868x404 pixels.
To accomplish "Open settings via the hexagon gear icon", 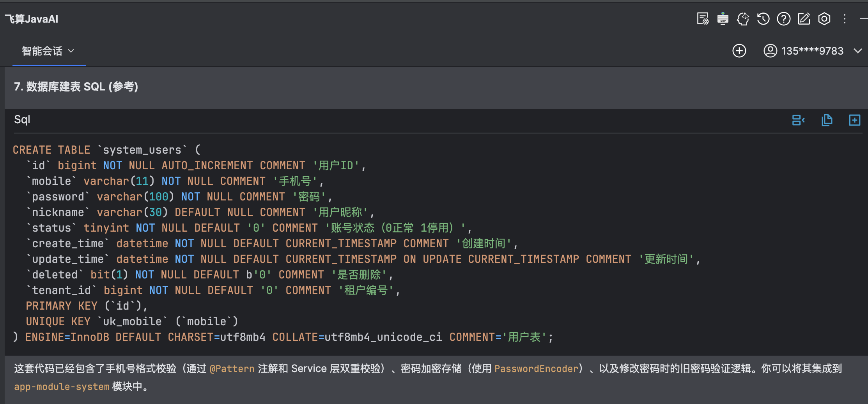I will coord(824,18).
